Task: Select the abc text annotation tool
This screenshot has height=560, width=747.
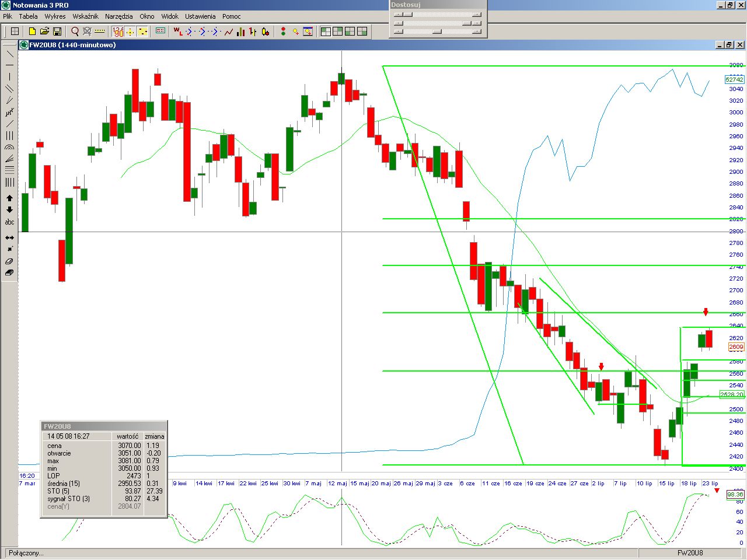Action: pyautogui.click(x=9, y=222)
